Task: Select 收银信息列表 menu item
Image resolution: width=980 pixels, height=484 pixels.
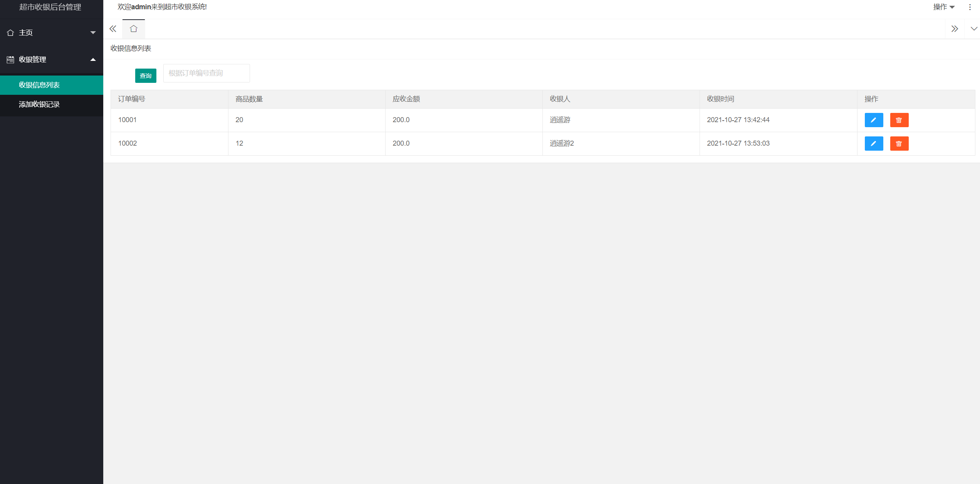Action: point(39,85)
